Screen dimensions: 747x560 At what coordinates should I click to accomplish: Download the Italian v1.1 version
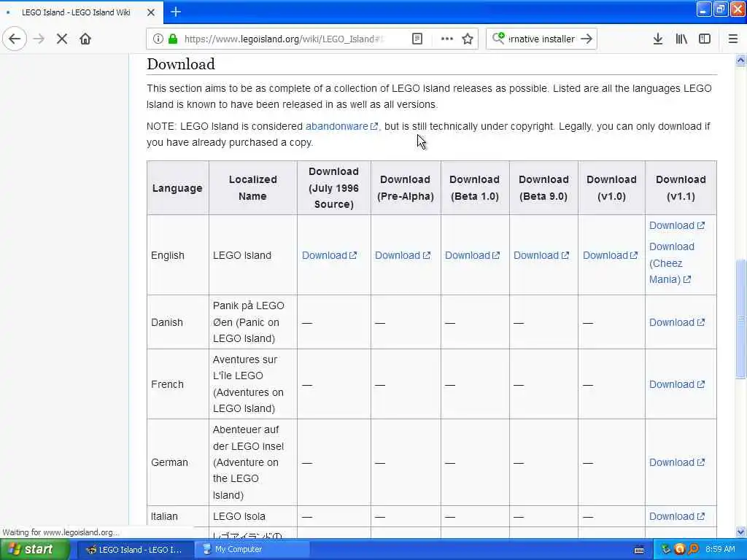[677, 516]
